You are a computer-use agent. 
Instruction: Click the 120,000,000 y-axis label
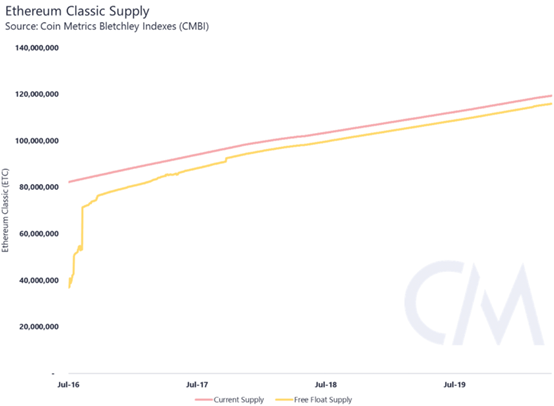click(37, 94)
